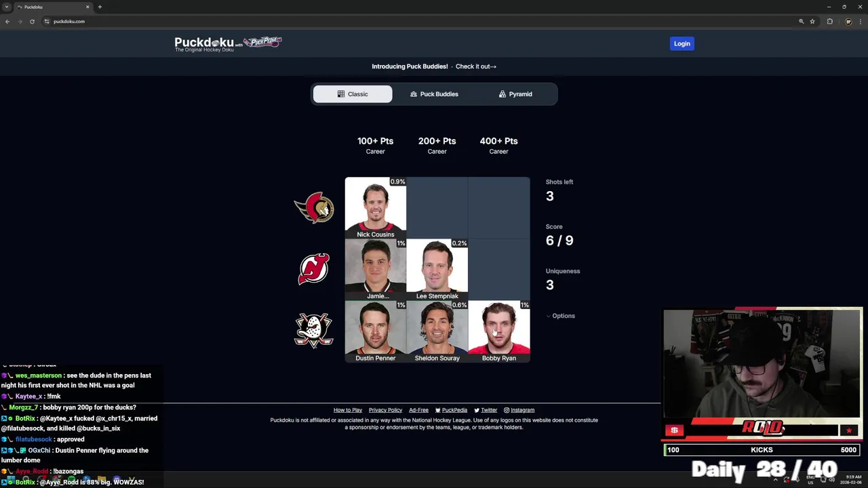This screenshot has height=488, width=868.
Task: Open the Check it out link
Action: [x=476, y=66]
